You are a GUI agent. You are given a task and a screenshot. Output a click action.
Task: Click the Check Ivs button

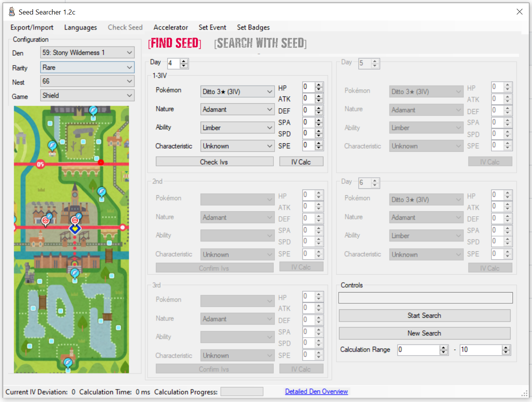pos(214,162)
